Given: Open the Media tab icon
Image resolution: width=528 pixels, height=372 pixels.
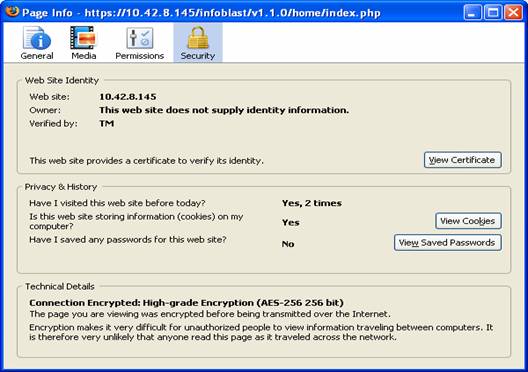Looking at the screenshot, I should (84, 43).
